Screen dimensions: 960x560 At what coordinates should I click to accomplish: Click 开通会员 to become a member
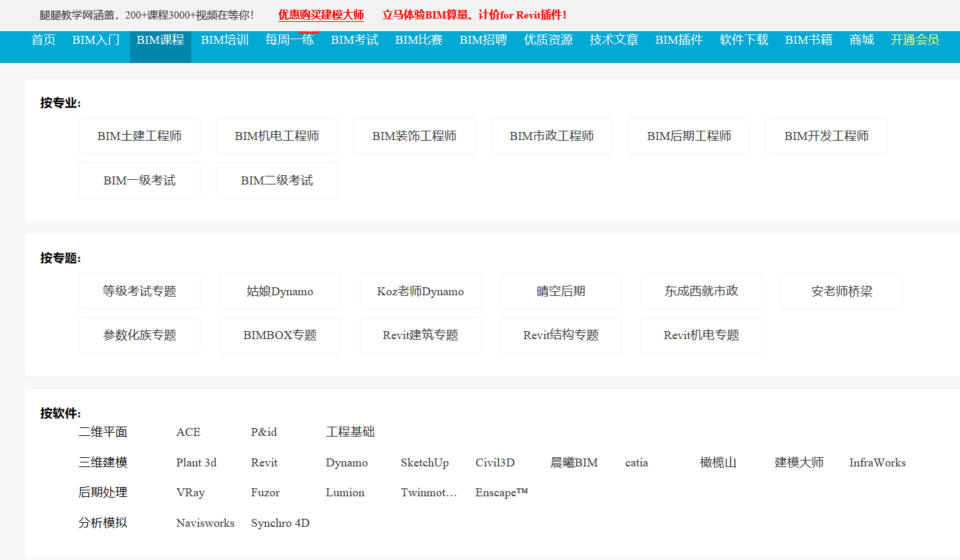pyautogui.click(x=915, y=40)
